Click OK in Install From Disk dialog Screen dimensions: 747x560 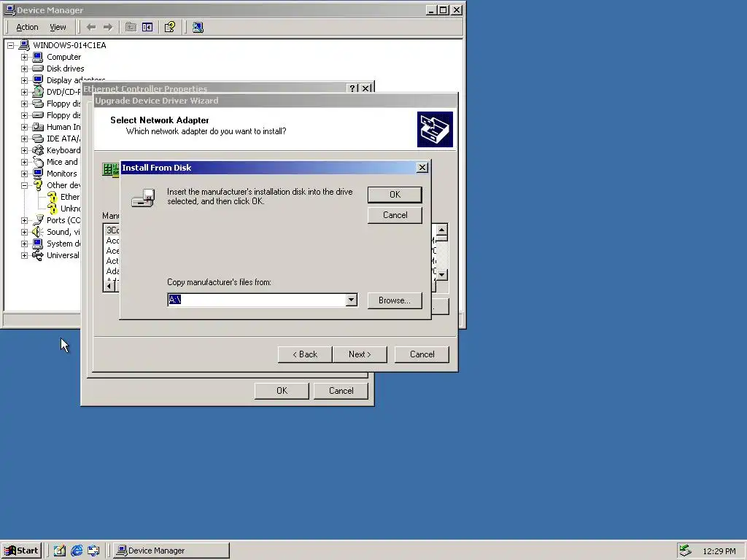click(x=395, y=194)
